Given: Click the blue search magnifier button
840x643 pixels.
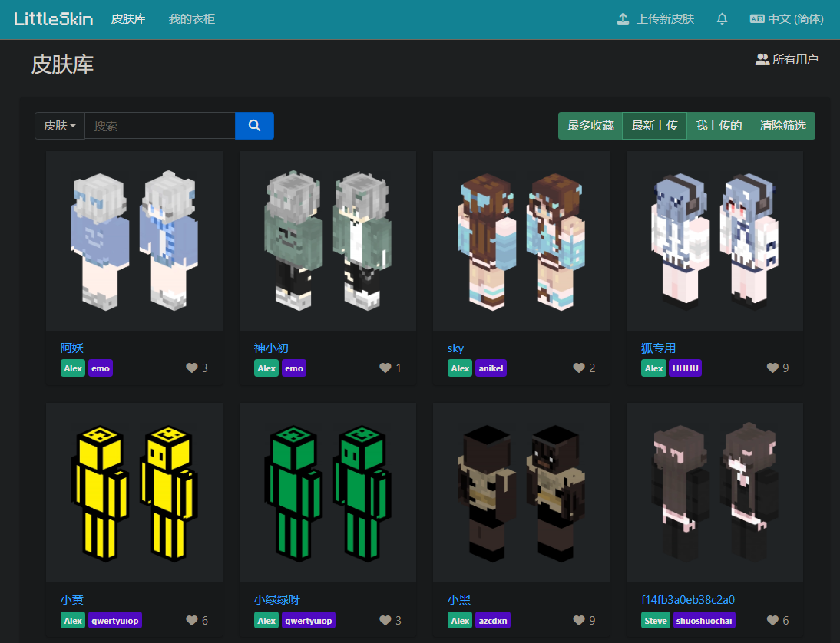Looking at the screenshot, I should pyautogui.click(x=254, y=126).
